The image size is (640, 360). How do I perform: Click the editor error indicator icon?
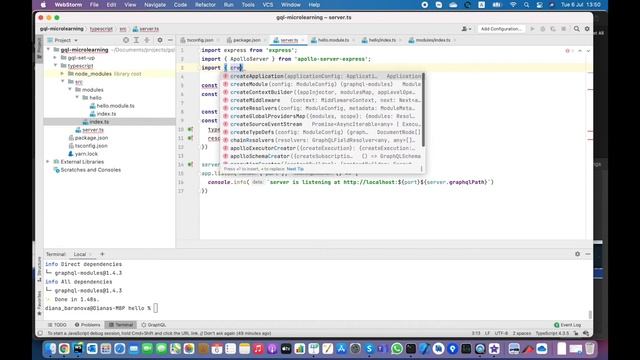pyautogui.click(x=568, y=51)
